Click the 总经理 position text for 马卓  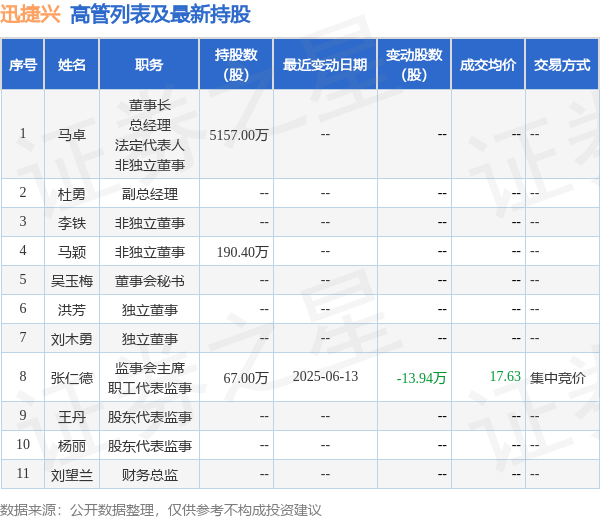click(x=150, y=125)
